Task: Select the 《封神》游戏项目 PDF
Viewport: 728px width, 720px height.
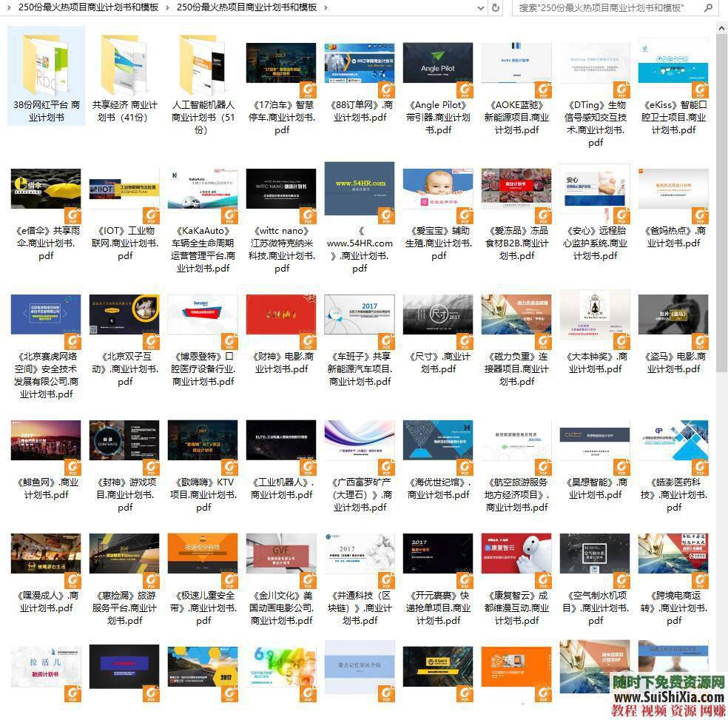Action: (x=124, y=466)
